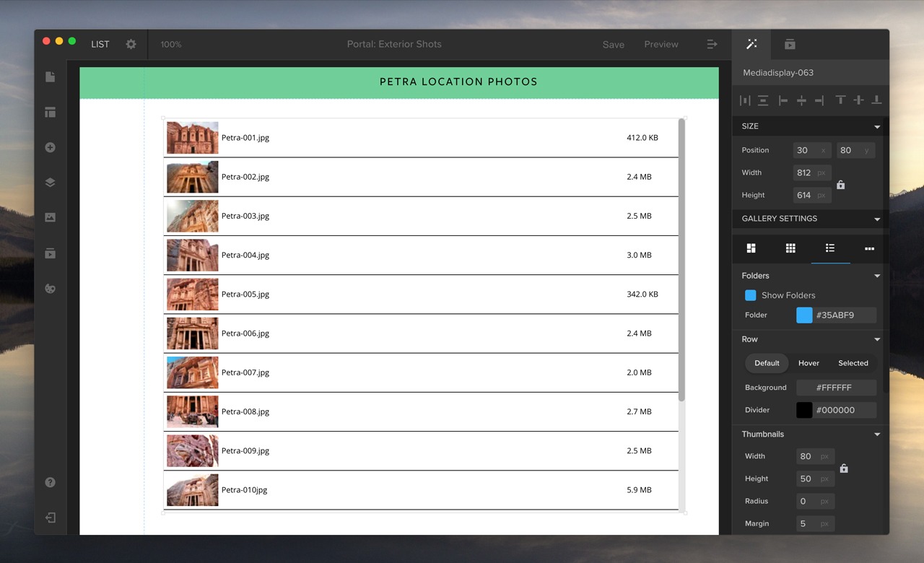Toggle the thumbnail aspect ratio lock

[843, 468]
